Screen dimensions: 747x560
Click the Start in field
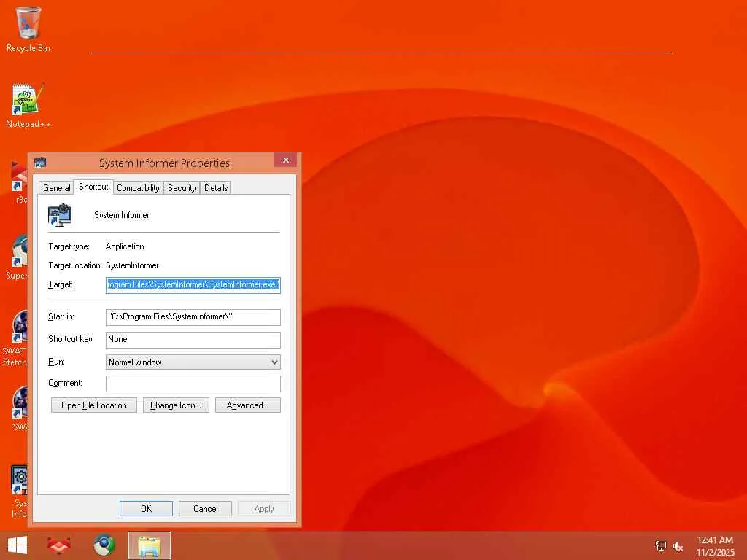193,317
